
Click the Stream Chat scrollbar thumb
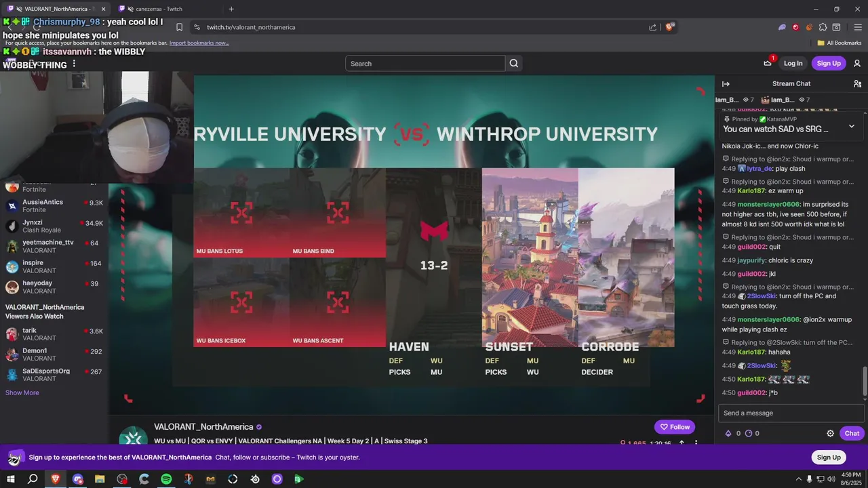pos(864,381)
